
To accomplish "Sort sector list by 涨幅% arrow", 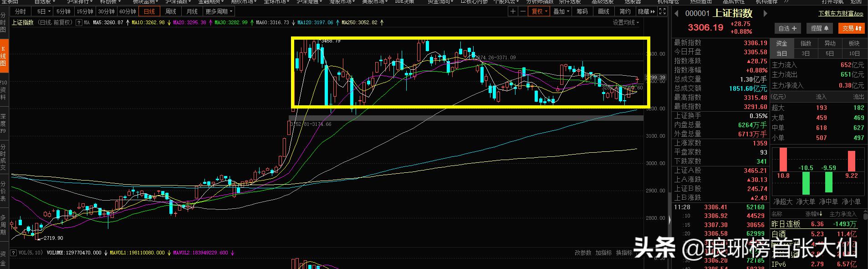I will [x=821, y=214].
